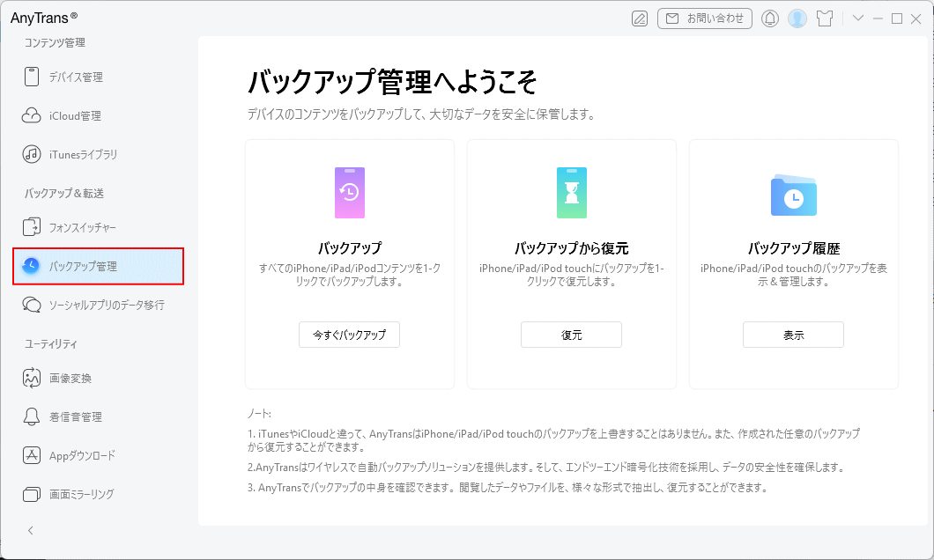
Task: Maximize the AnyTrans window
Action: point(897,18)
